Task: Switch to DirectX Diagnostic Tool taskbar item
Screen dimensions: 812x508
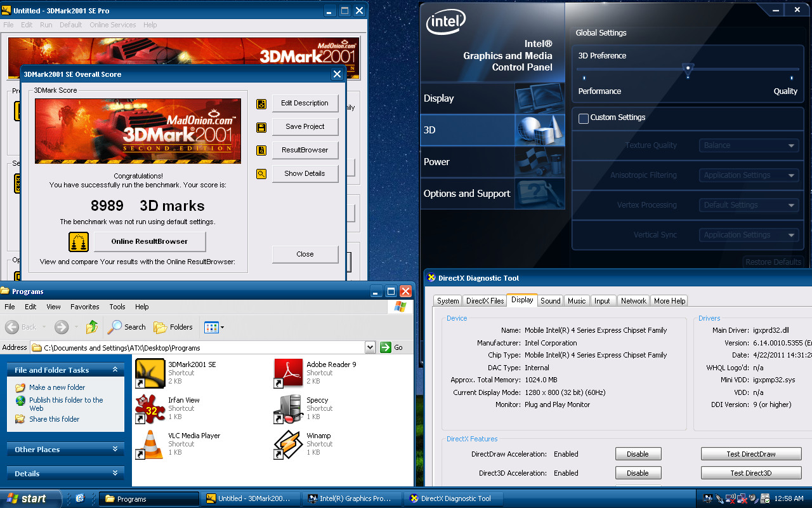Action: [x=454, y=498]
